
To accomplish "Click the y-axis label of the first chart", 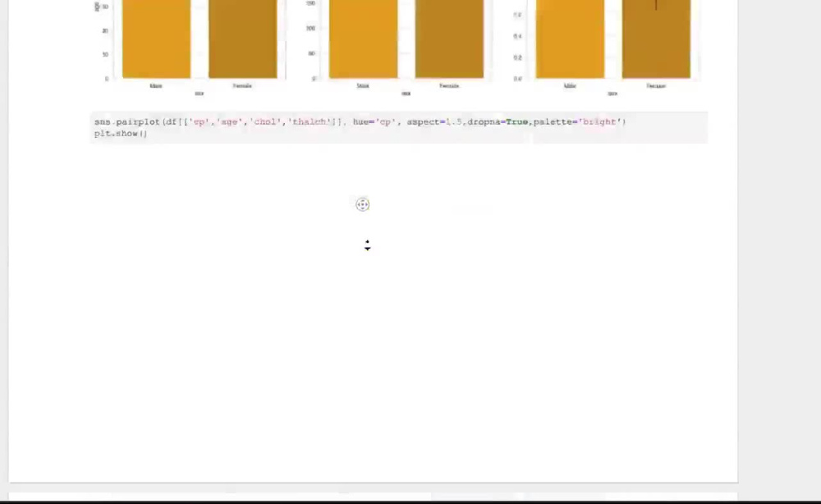I will pos(96,7).
